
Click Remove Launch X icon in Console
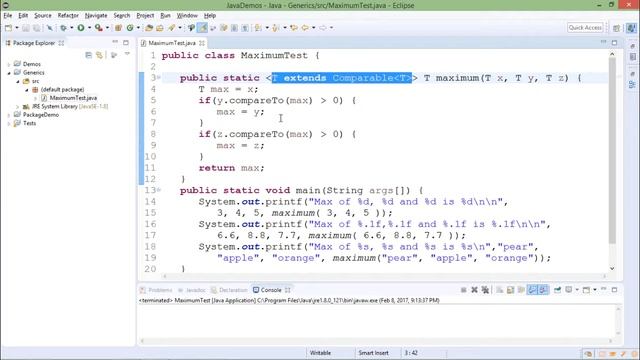point(474,290)
